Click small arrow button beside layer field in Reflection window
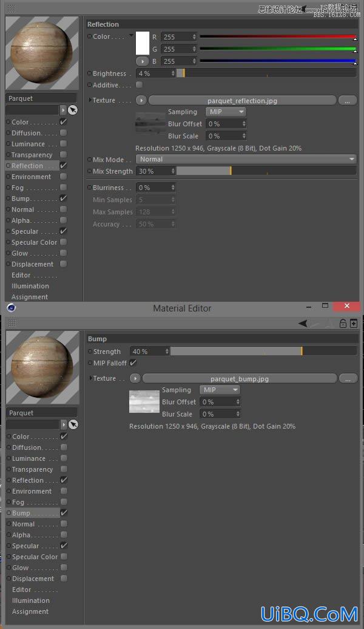364x629 pixels. pyautogui.click(x=63, y=110)
